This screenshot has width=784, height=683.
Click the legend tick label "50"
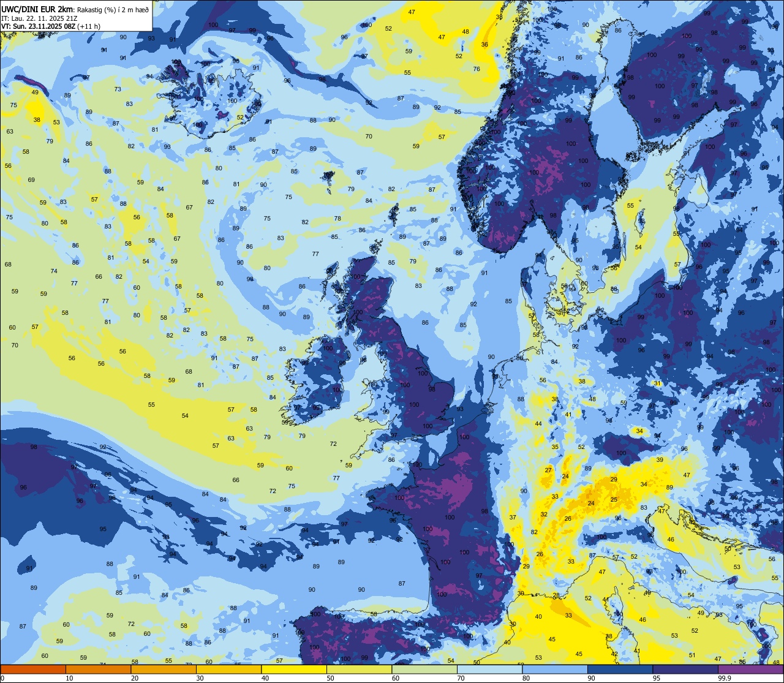[330, 678]
